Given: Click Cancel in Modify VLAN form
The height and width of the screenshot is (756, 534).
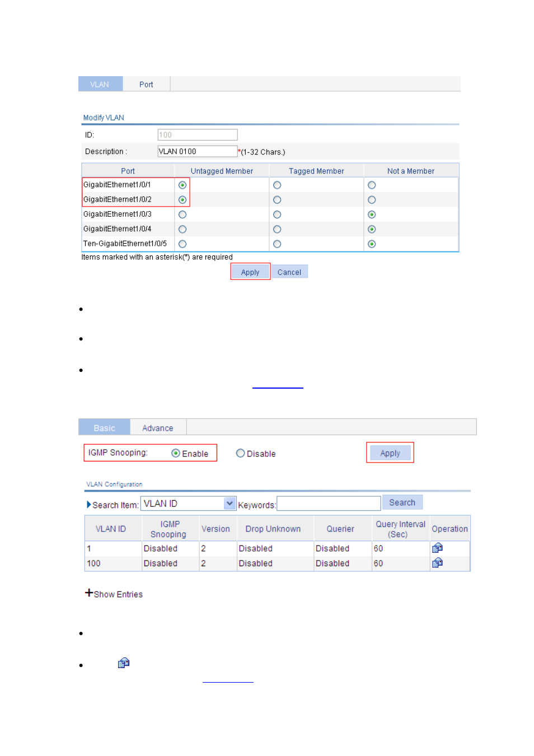Looking at the screenshot, I should [x=289, y=272].
